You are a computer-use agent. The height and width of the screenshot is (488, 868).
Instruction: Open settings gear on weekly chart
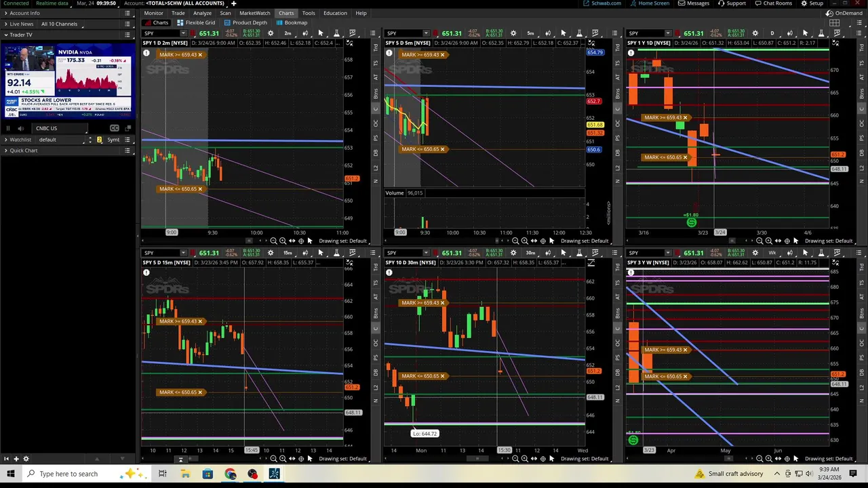click(755, 253)
